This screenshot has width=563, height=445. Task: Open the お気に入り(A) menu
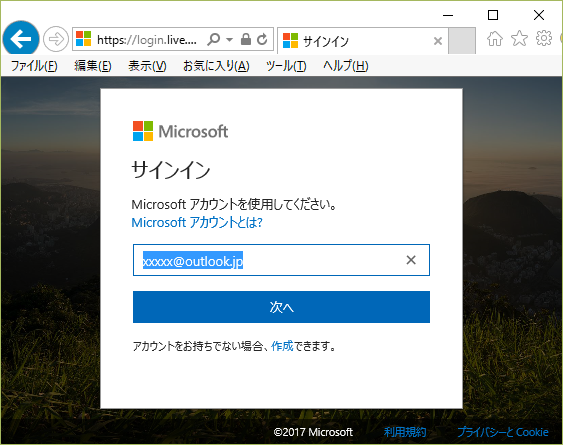216,66
